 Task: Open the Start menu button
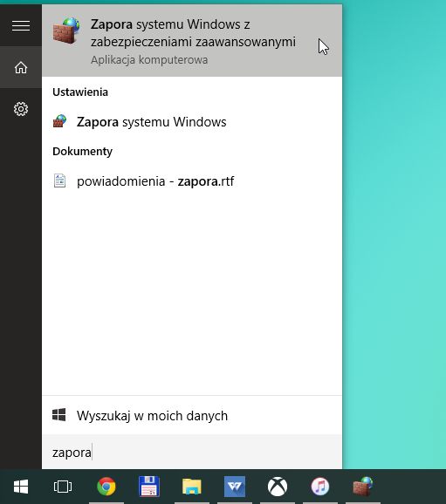21,487
